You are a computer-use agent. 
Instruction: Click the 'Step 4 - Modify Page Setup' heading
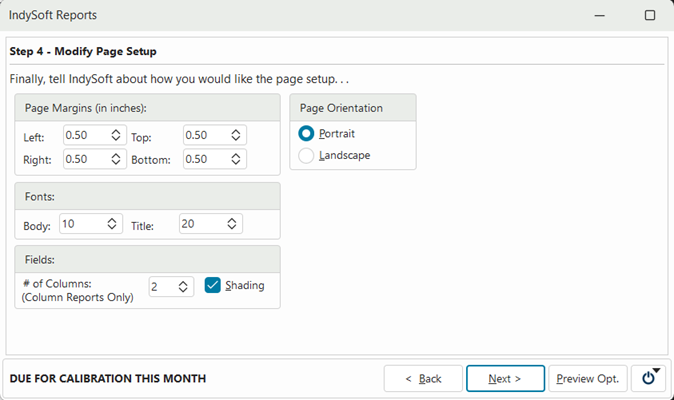point(83,52)
